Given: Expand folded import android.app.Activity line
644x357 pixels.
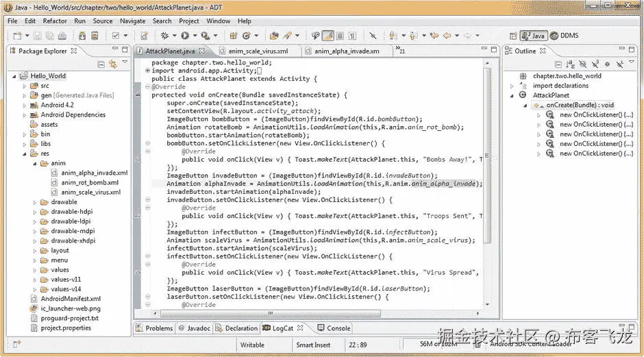Looking at the screenshot, I should [147, 71].
